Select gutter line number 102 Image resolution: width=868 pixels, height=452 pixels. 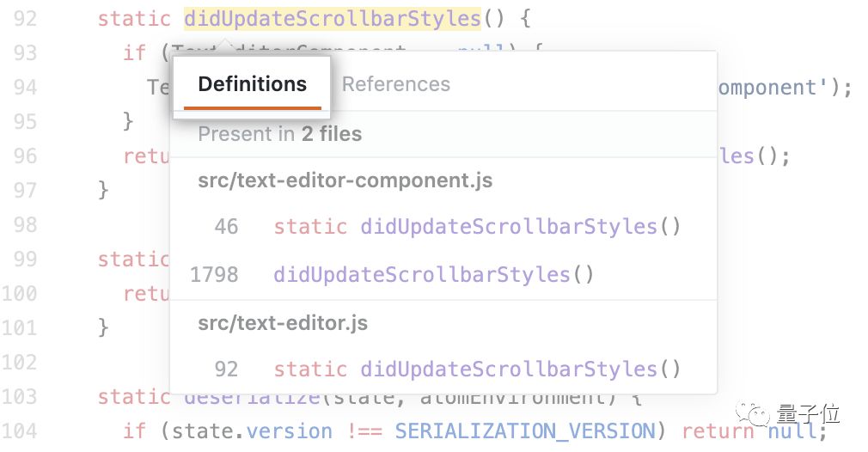[20, 363]
